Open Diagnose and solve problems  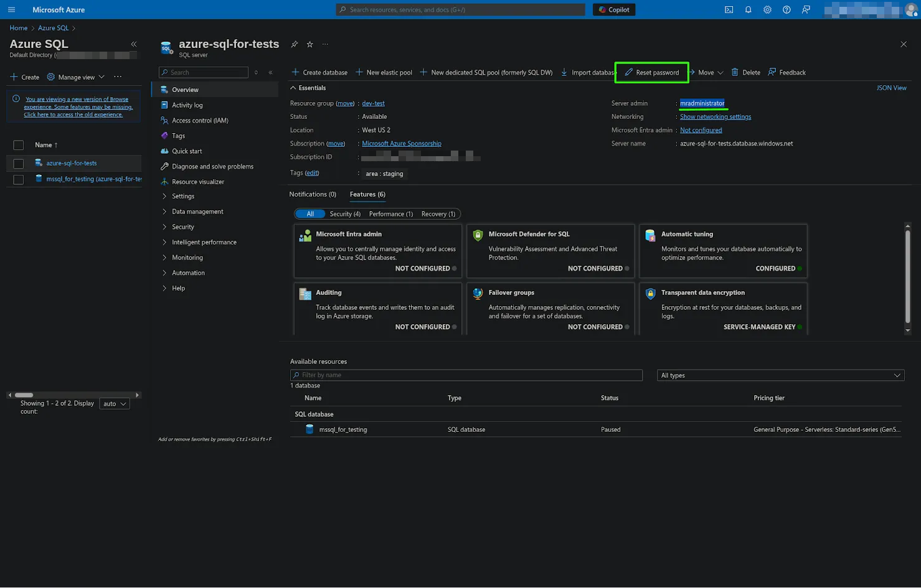[212, 166]
